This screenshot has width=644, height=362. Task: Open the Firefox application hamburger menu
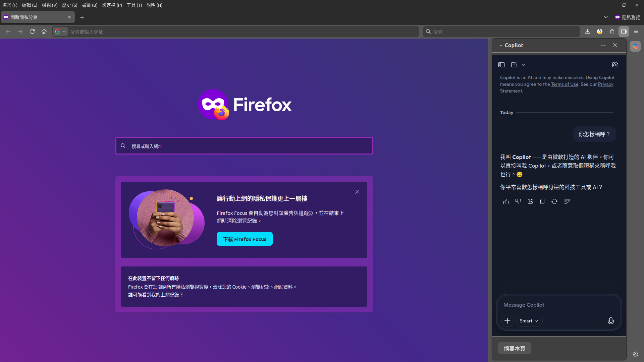[636, 32]
